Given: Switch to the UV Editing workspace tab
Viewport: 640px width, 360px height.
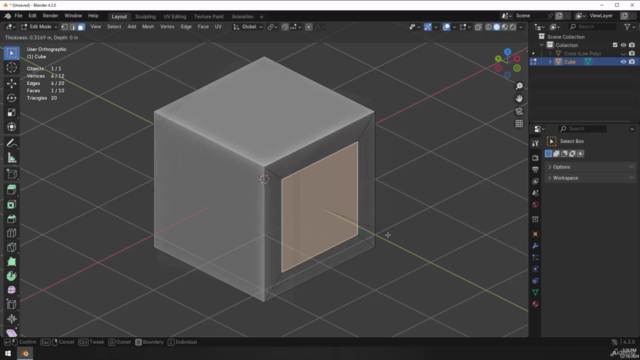Looking at the screenshot, I should [x=175, y=17].
